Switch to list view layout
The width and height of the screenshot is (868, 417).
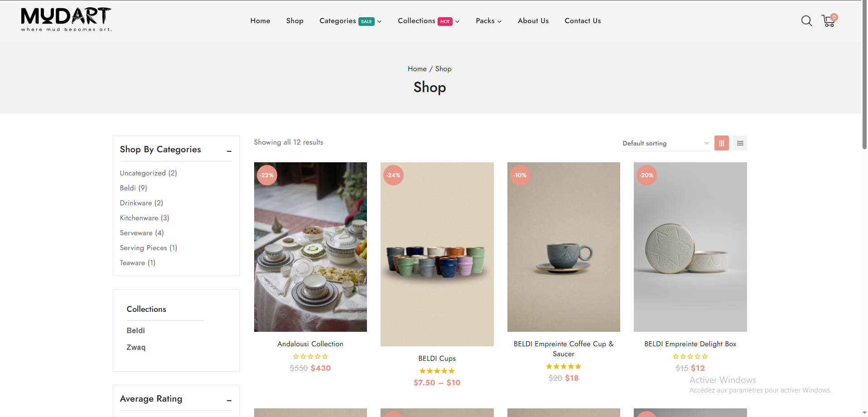[740, 143]
